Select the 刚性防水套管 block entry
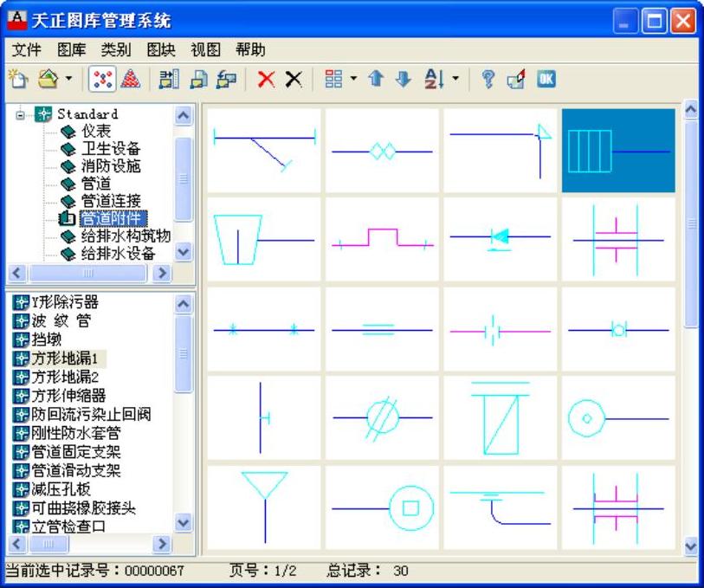Screen dimensions: 704x588 76,433
